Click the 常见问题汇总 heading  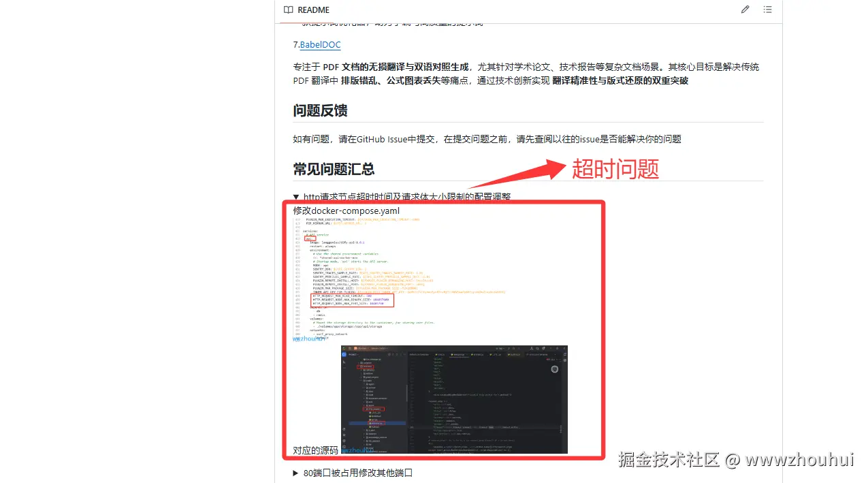point(334,169)
